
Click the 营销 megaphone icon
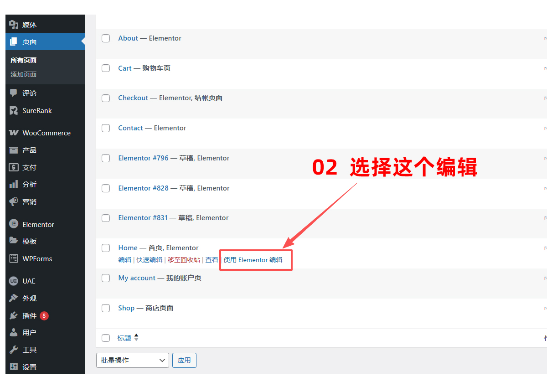coord(14,201)
